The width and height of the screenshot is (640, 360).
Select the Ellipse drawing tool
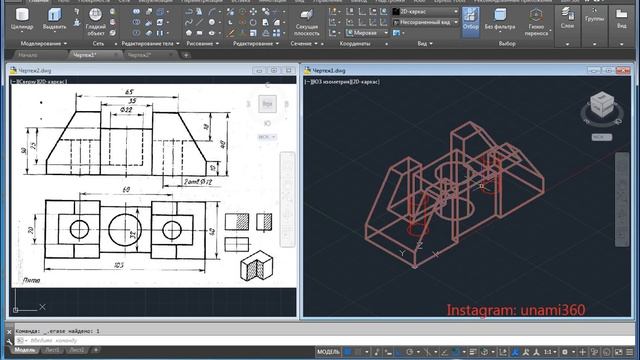pyautogui.click(x=211, y=33)
